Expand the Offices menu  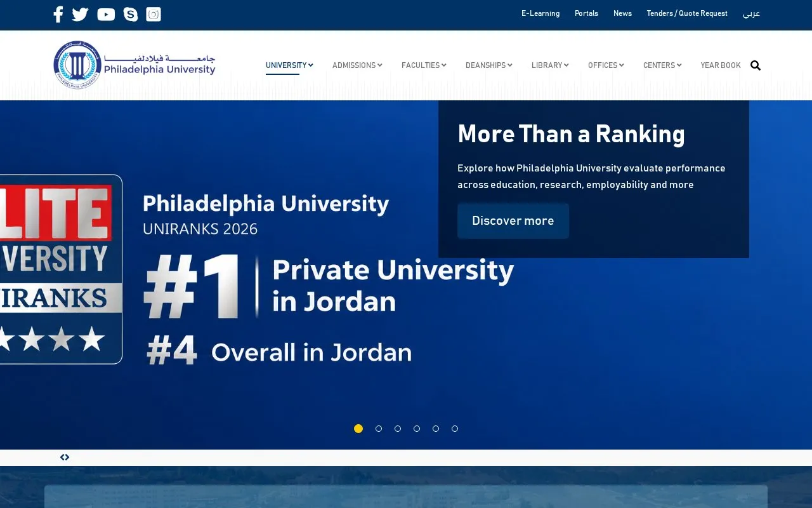pyautogui.click(x=606, y=65)
